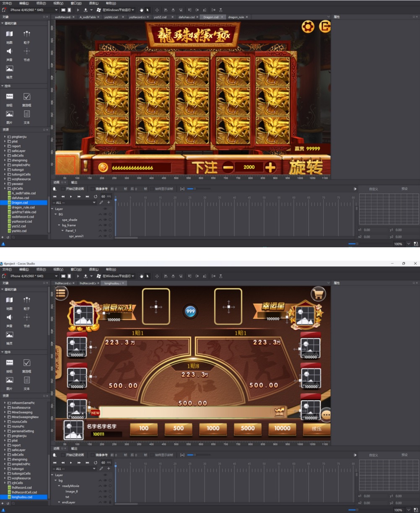Collapse the Panel_1 node in the layer tree
This screenshot has height=513, width=420.
point(63,231)
